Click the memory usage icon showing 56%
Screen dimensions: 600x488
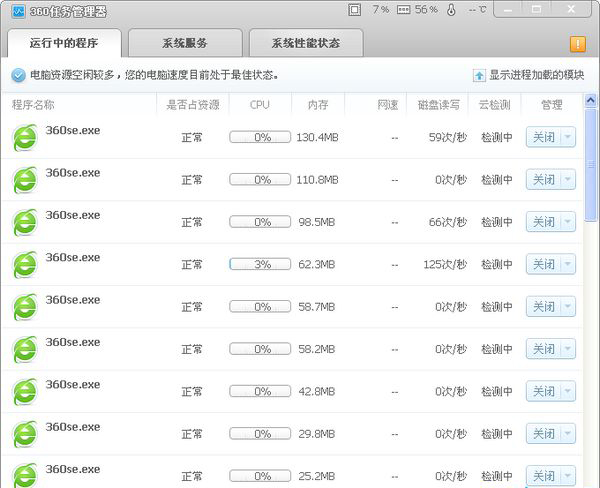coord(403,10)
